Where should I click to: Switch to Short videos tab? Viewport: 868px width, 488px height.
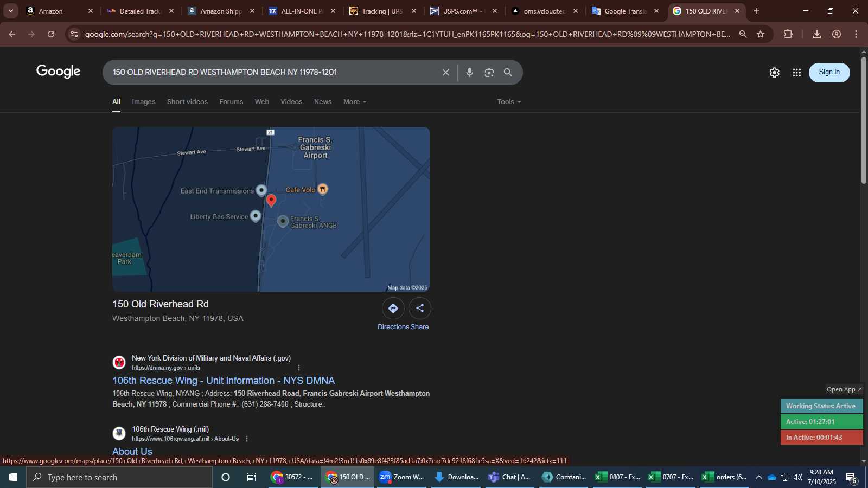(187, 102)
